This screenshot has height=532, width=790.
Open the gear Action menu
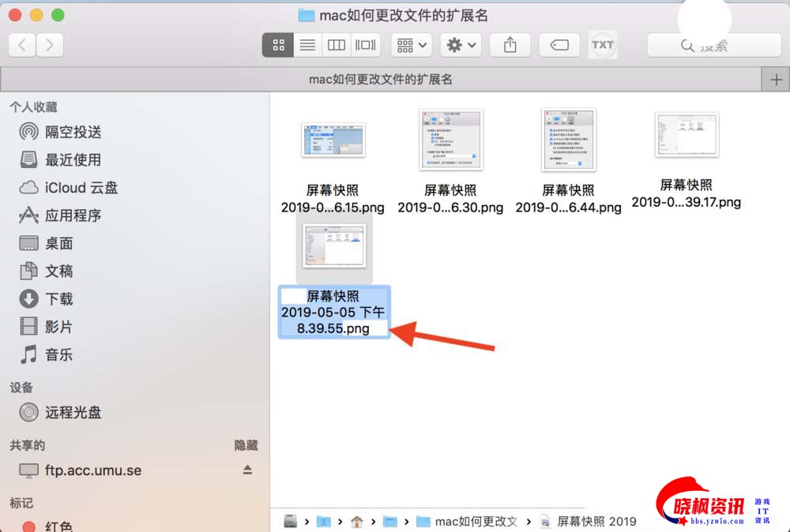pyautogui.click(x=461, y=45)
